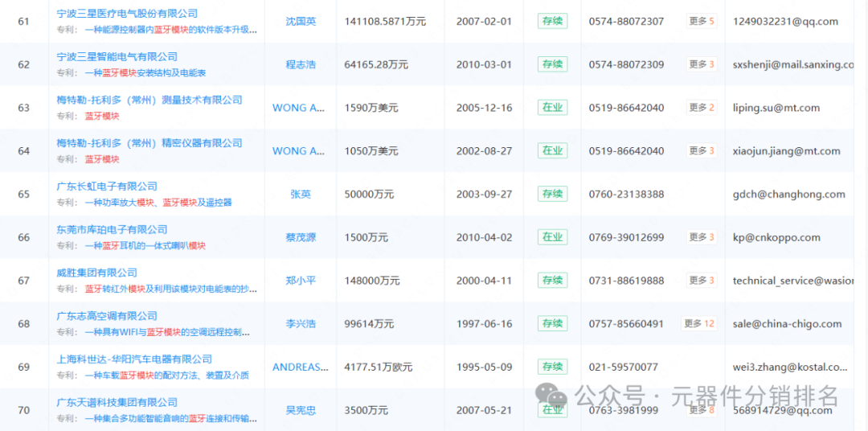Open patent 一种车载蓝牙模块的配对方法、装置及介质

tap(167, 376)
